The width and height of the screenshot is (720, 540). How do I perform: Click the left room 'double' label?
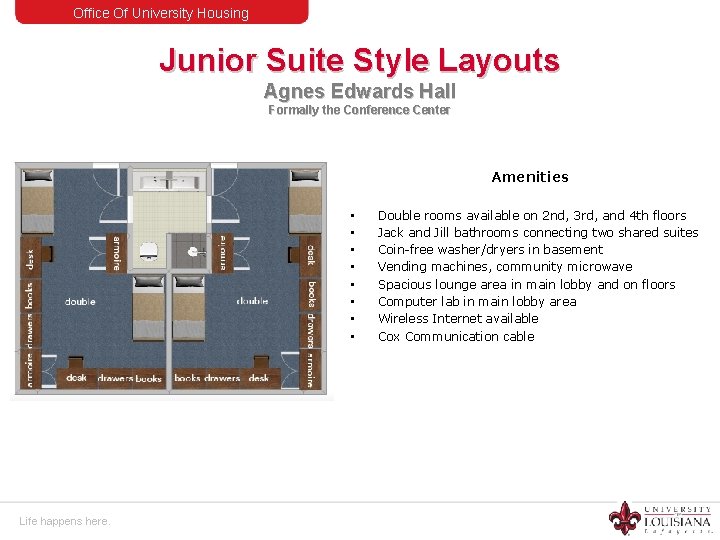[80, 302]
